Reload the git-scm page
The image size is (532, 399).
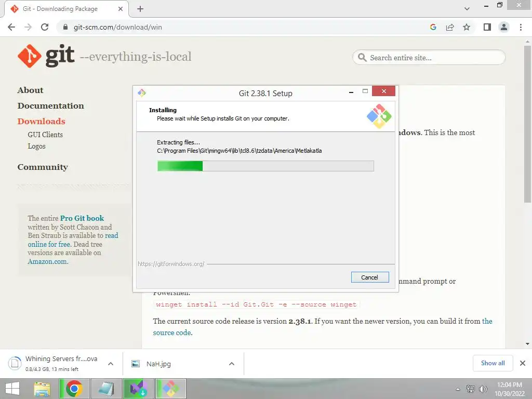coord(45,27)
